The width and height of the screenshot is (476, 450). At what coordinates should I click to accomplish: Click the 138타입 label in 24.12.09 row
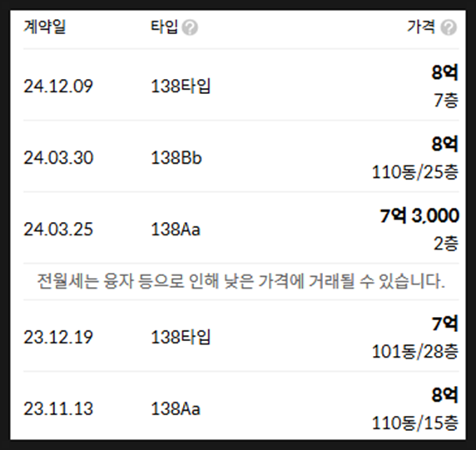(181, 87)
